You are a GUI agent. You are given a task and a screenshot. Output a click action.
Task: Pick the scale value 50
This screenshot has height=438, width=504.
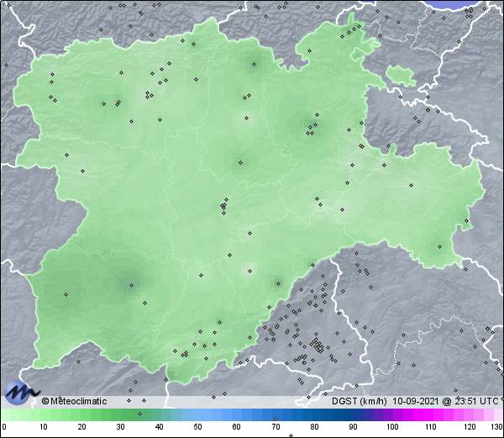pyautogui.click(x=197, y=427)
